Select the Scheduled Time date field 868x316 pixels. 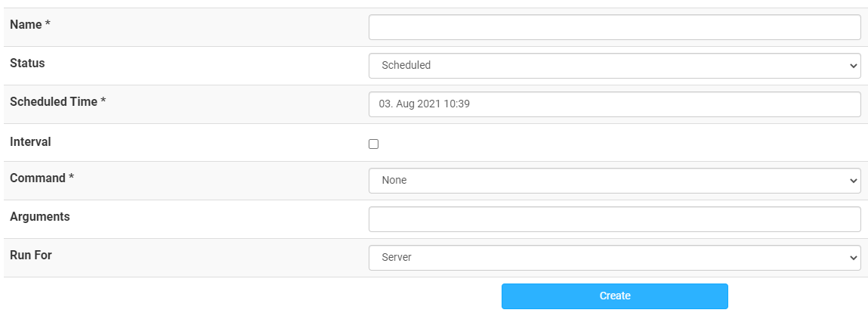(x=614, y=104)
